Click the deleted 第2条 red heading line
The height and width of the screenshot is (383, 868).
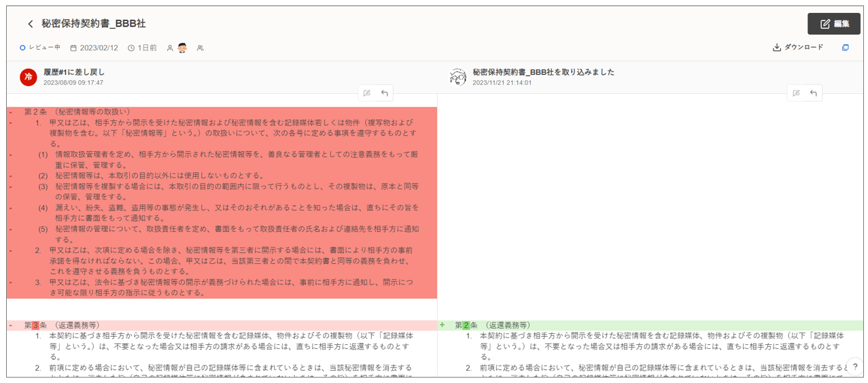click(77, 112)
